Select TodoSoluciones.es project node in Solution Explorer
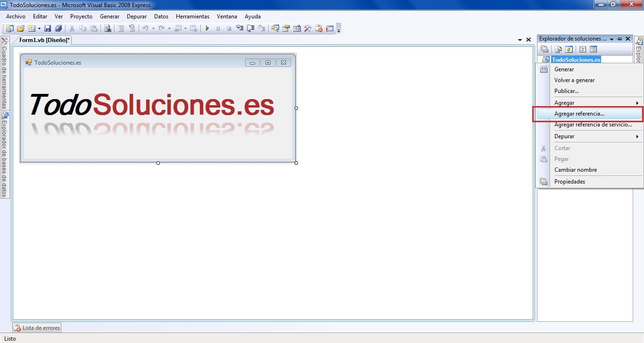This screenshot has height=343, width=644. click(x=576, y=60)
